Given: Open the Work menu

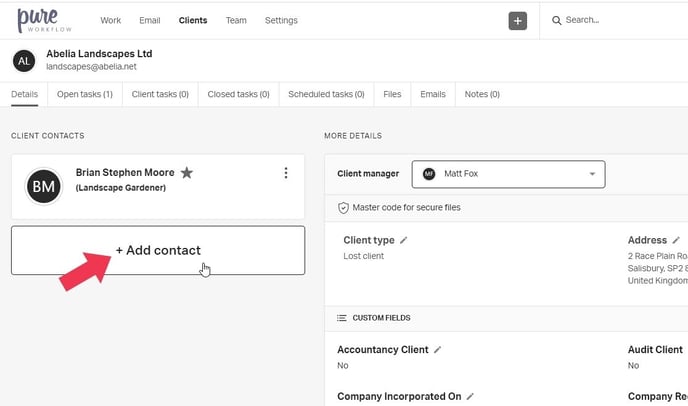Looking at the screenshot, I should [111, 20].
